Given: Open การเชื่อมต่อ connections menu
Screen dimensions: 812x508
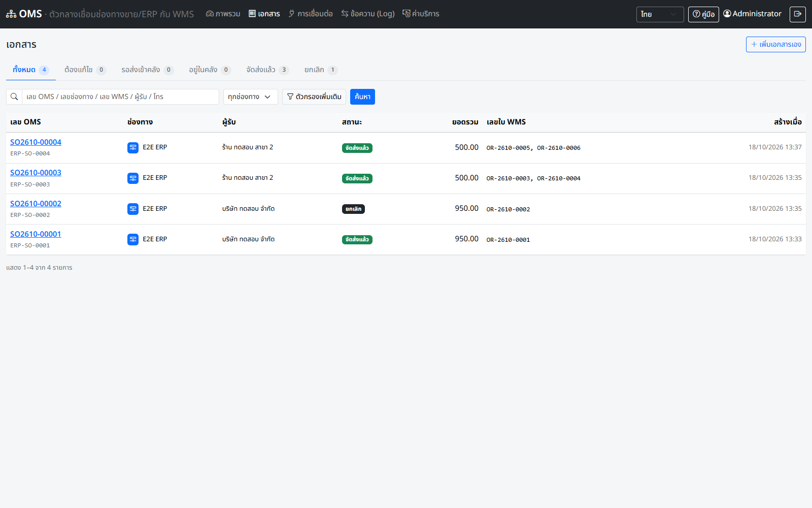Looking at the screenshot, I should (x=311, y=14).
